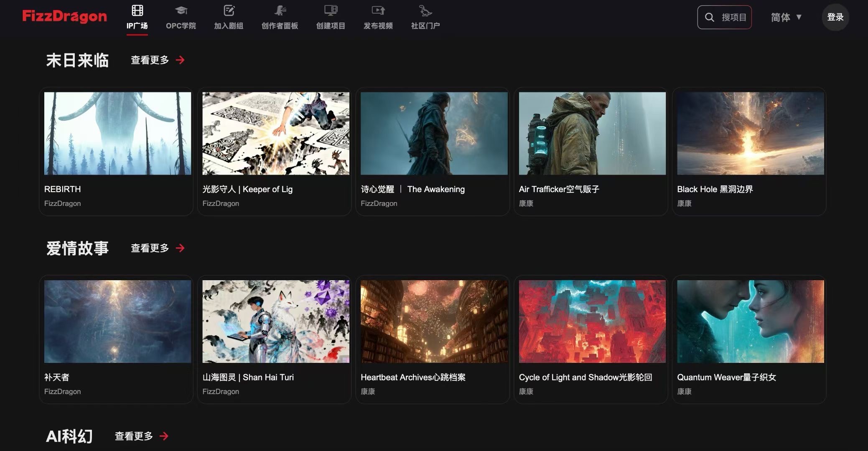Type in the 搜项目 search field
The width and height of the screenshot is (868, 451).
(734, 17)
